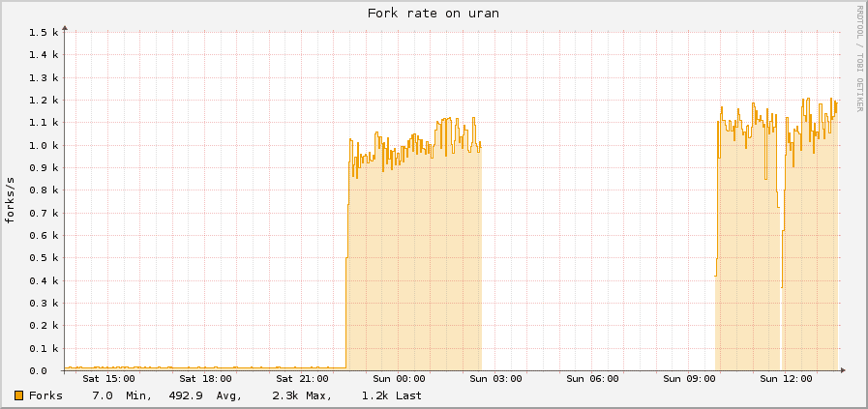Image resolution: width=868 pixels, height=409 pixels.
Task: Click the orange Forks legend color swatch
Action: (x=18, y=395)
